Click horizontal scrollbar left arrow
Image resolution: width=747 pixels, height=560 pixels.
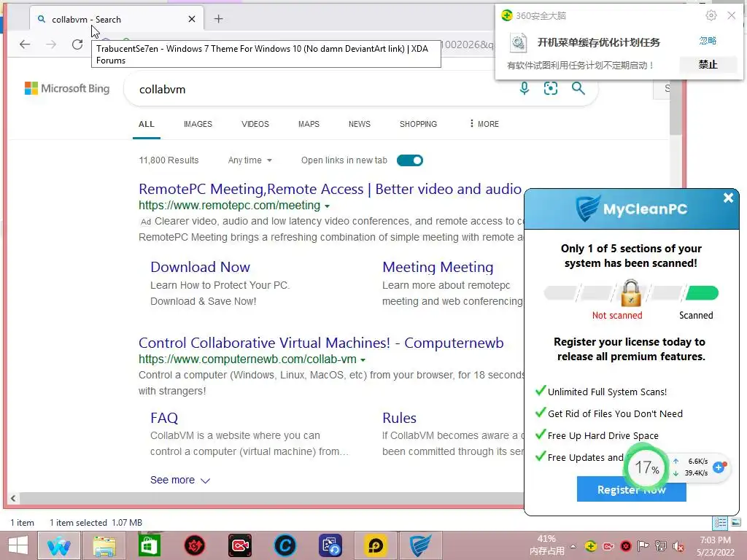click(x=13, y=498)
